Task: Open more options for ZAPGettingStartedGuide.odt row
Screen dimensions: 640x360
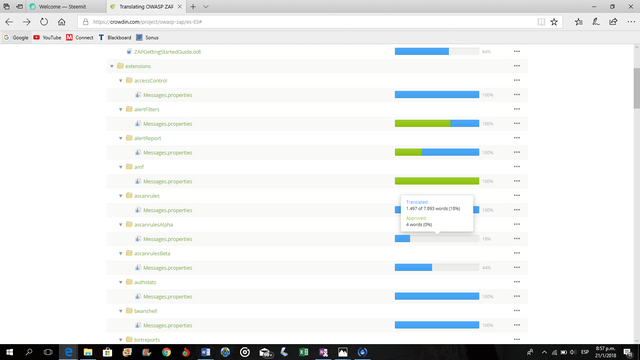Action: [517, 51]
